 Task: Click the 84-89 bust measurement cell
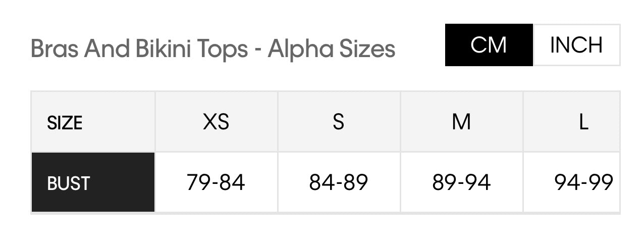point(339,182)
